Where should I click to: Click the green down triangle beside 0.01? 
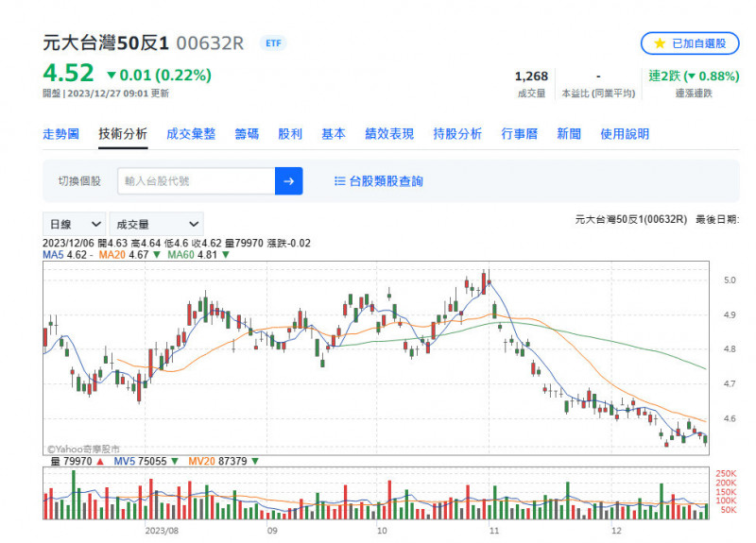point(112,76)
